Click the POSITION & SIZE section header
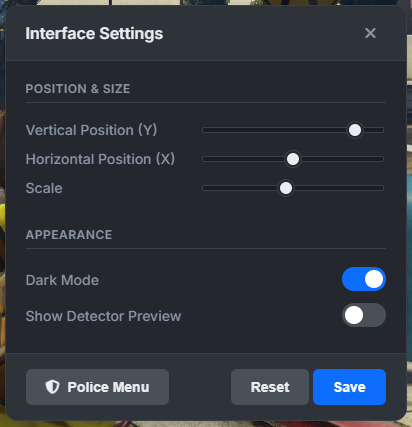Image resolution: width=412 pixels, height=427 pixels. [x=78, y=89]
